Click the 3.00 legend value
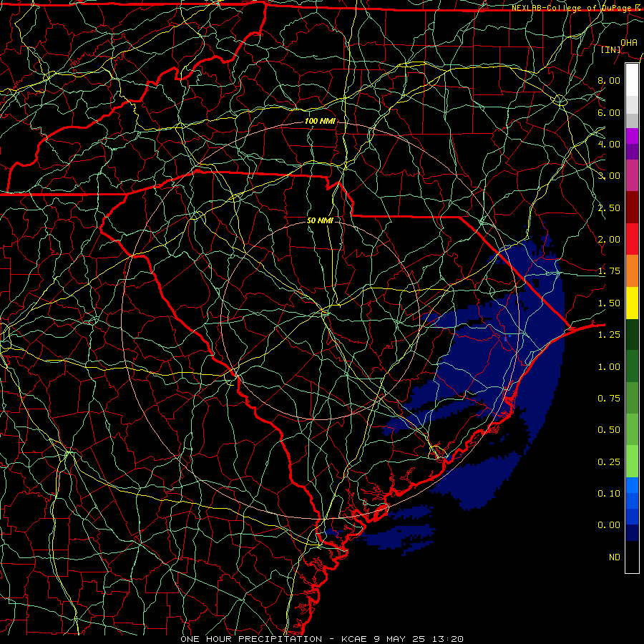The height and width of the screenshot is (644, 644). pyautogui.click(x=609, y=176)
